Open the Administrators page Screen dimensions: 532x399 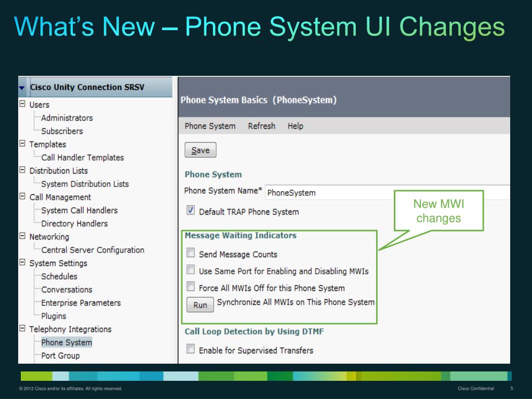[67, 118]
